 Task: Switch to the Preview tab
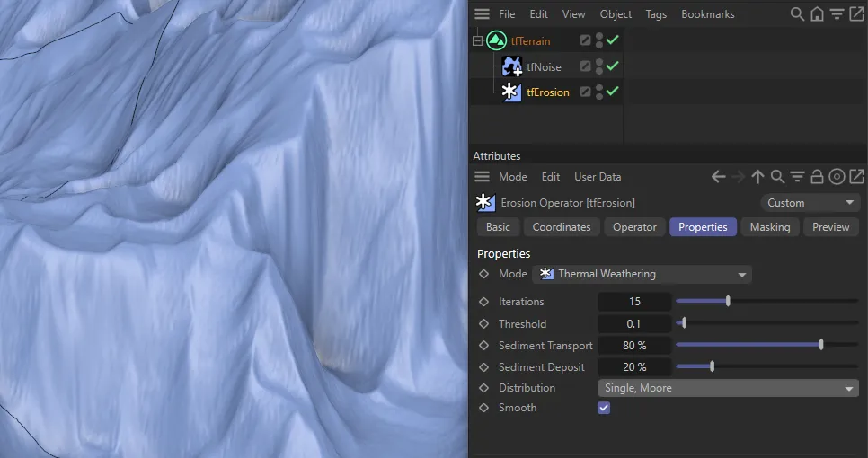tap(830, 227)
